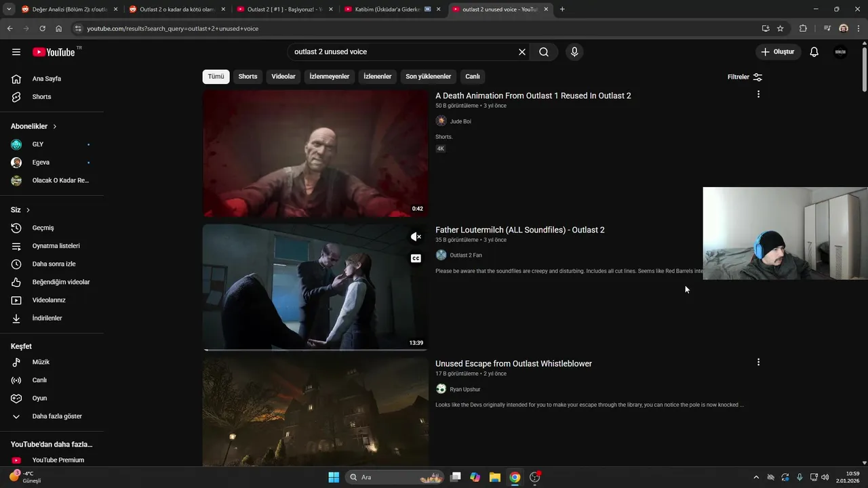Start voice search with microphone icon
868x488 pixels.
(574, 52)
